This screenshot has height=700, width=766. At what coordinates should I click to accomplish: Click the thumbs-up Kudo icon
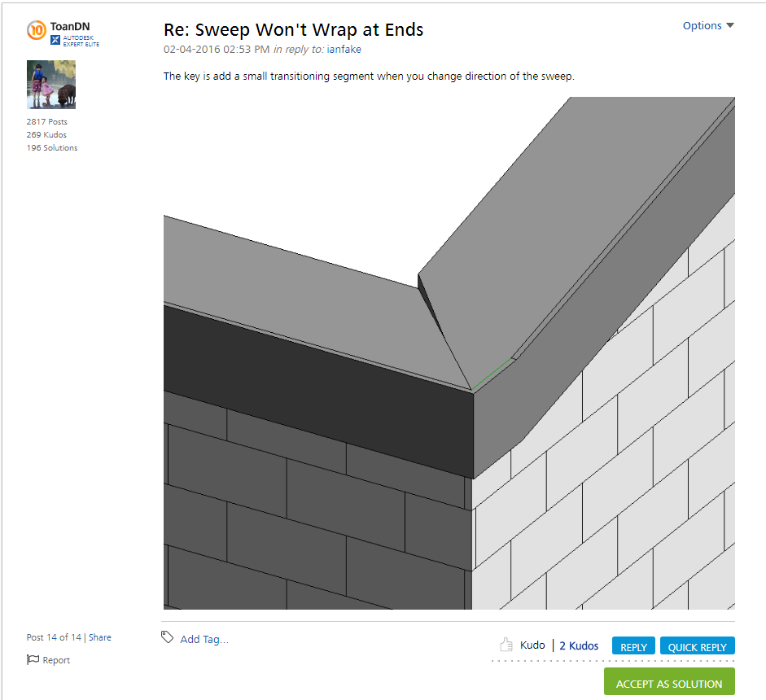(x=506, y=645)
